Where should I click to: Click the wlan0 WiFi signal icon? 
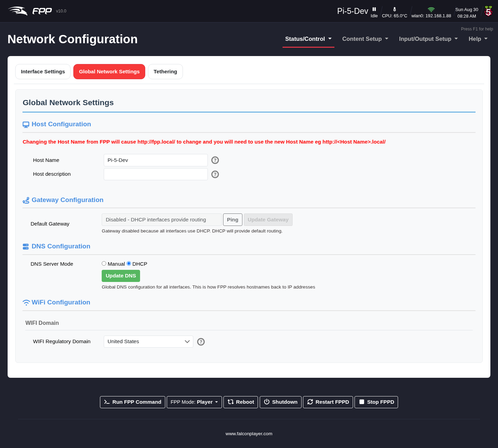pos(431,9)
